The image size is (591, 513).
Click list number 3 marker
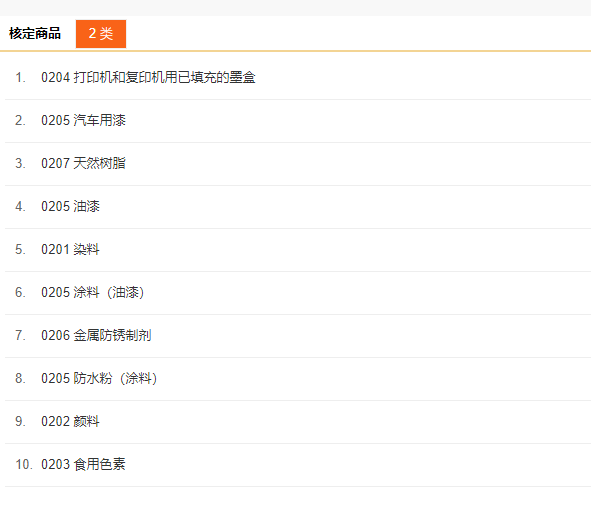pos(20,164)
